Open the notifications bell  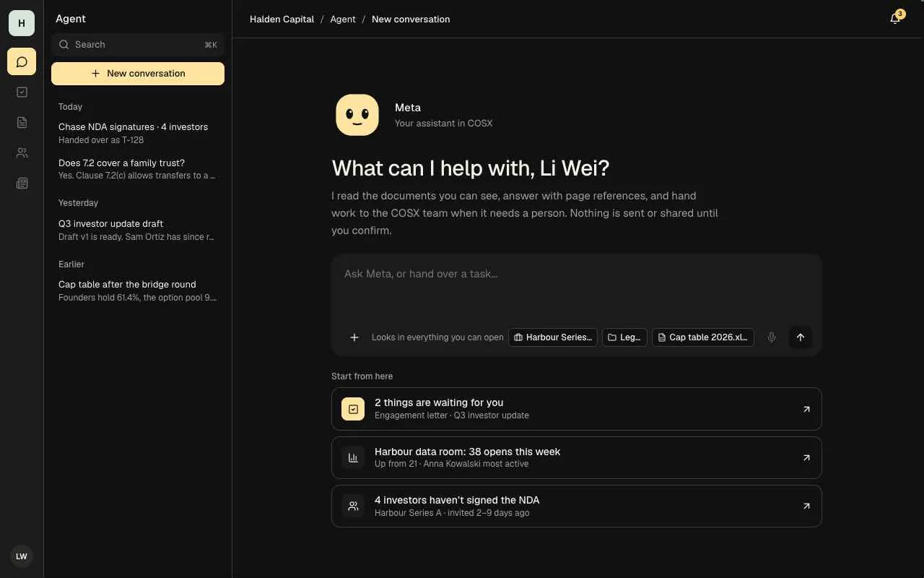click(895, 19)
